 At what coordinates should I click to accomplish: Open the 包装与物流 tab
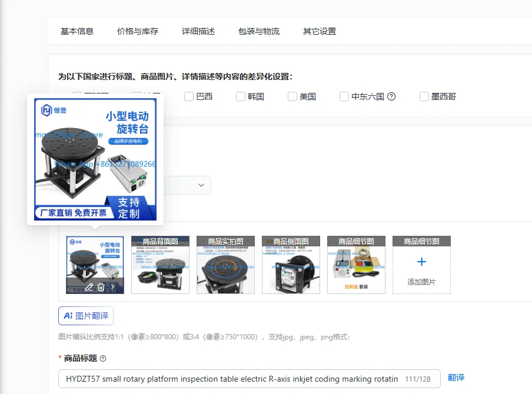click(x=259, y=31)
